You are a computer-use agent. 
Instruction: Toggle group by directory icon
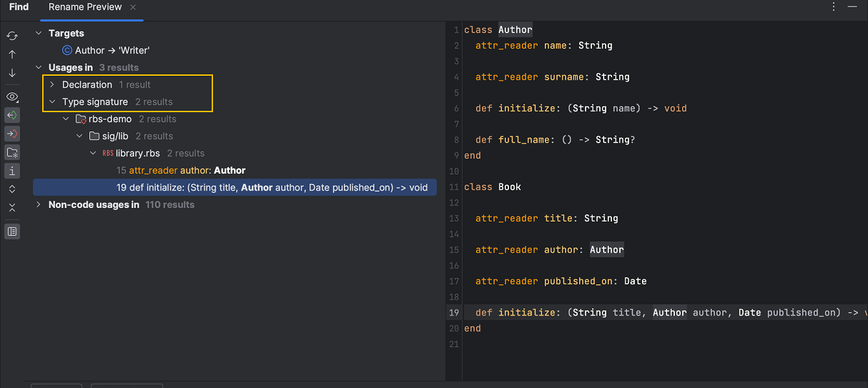[12, 152]
